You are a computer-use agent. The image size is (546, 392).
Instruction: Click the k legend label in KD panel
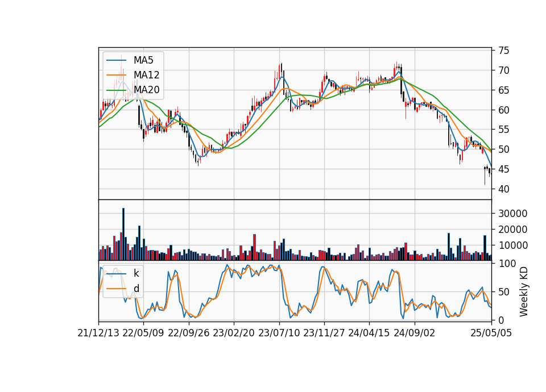136,273
